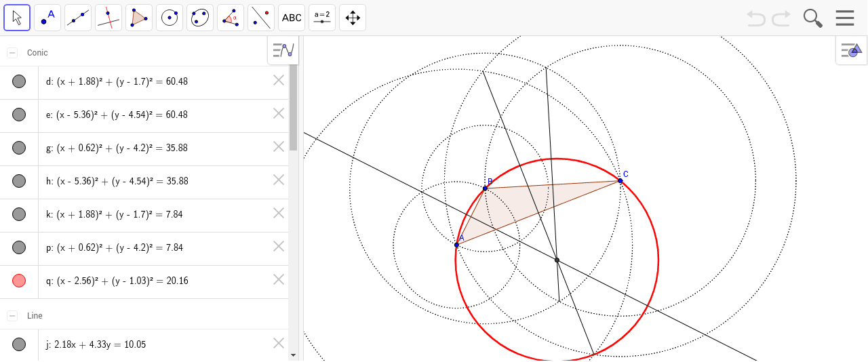This screenshot has height=362, width=868.
Task: Click point A on the triangle
Action: pyautogui.click(x=456, y=245)
